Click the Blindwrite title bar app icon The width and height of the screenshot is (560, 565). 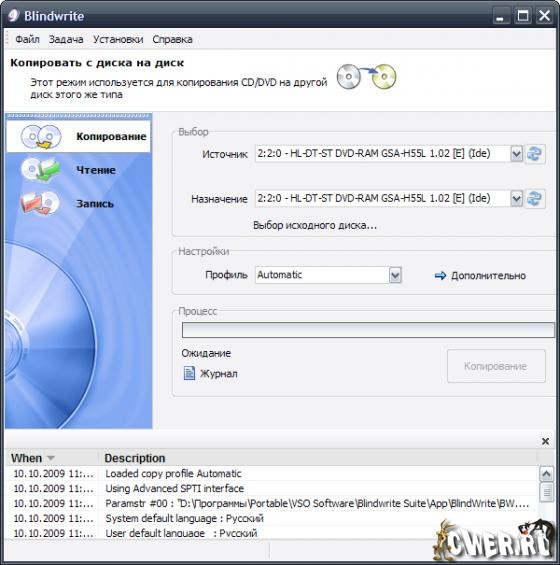[13, 15]
